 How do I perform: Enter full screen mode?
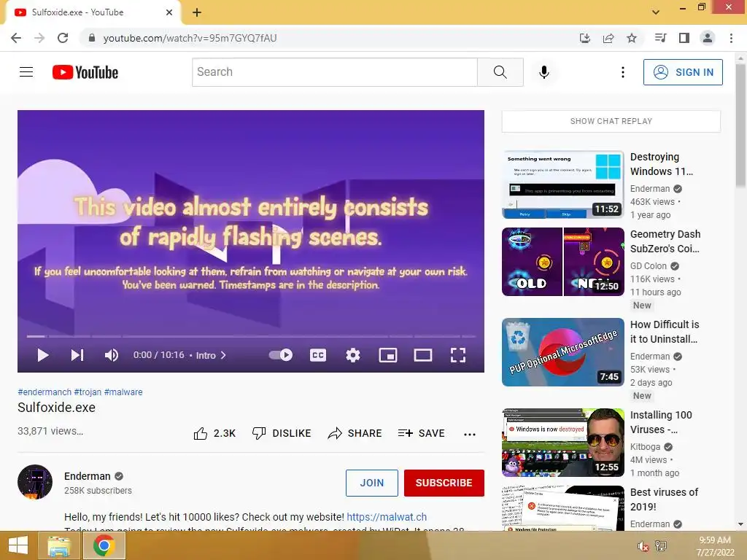[458, 355]
